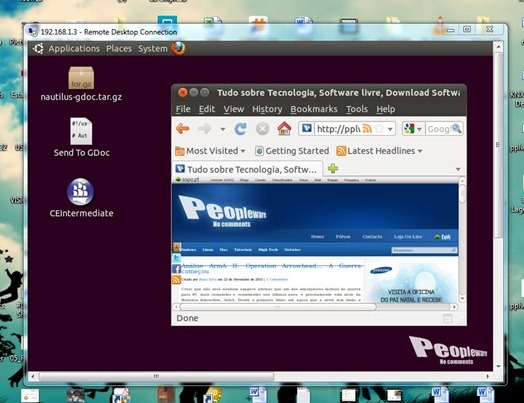This screenshot has width=524, height=403.
Task: Launch Firefox from the top panel icon
Action: pyautogui.click(x=178, y=48)
